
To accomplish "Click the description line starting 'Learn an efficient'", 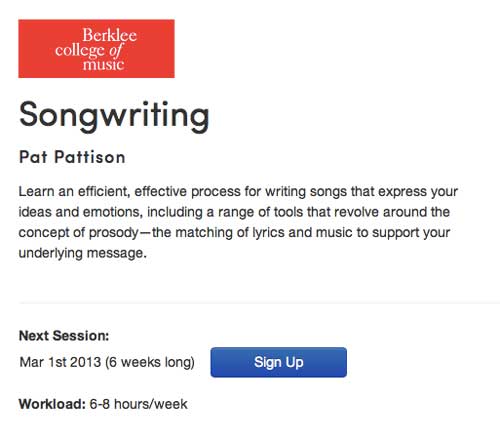I will (x=238, y=192).
